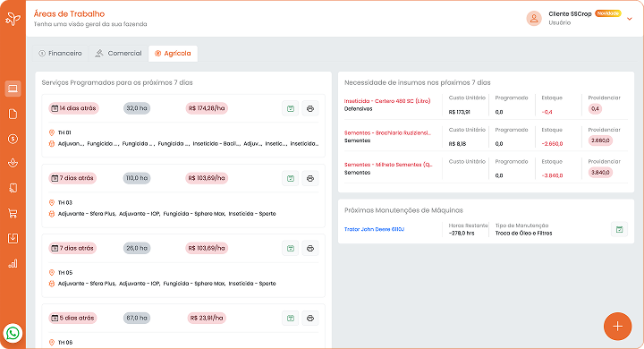Screen dimensions: 644x349
Task: Click the SSCrop leaf logo in sidebar
Action: pos(13,19)
